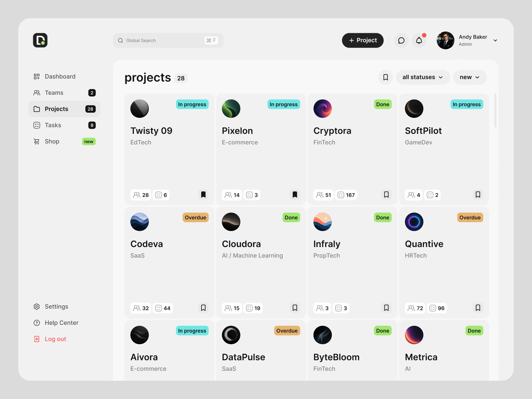Go to Teams in the sidebar
The width and height of the screenshot is (532, 399).
click(x=64, y=93)
